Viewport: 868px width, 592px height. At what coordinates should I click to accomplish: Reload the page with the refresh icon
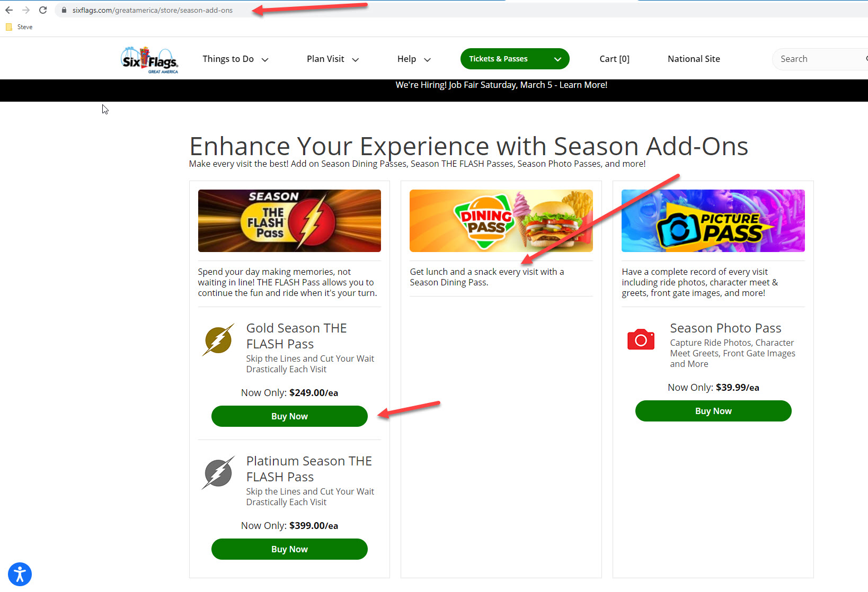(43, 10)
